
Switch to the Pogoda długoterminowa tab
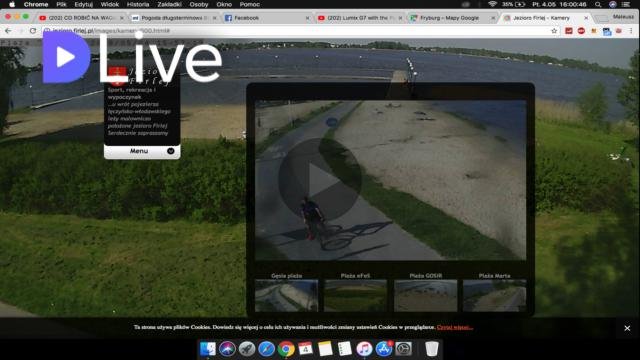point(174,18)
